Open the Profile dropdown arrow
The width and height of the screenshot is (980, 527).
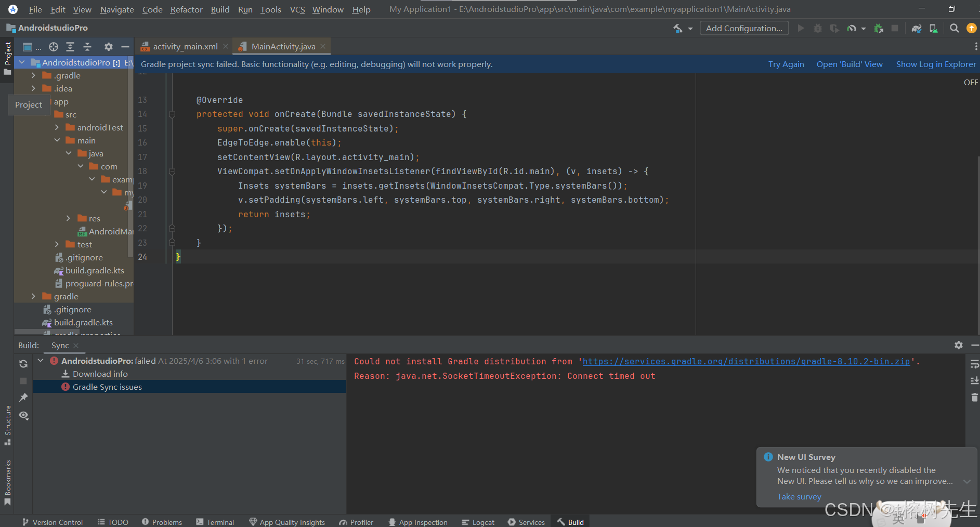tap(864, 29)
